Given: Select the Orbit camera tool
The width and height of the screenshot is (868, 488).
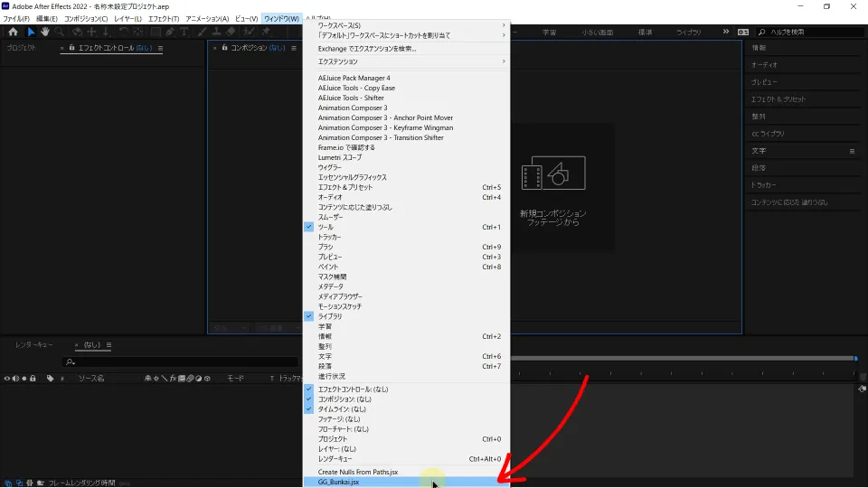Looking at the screenshot, I should click(77, 33).
